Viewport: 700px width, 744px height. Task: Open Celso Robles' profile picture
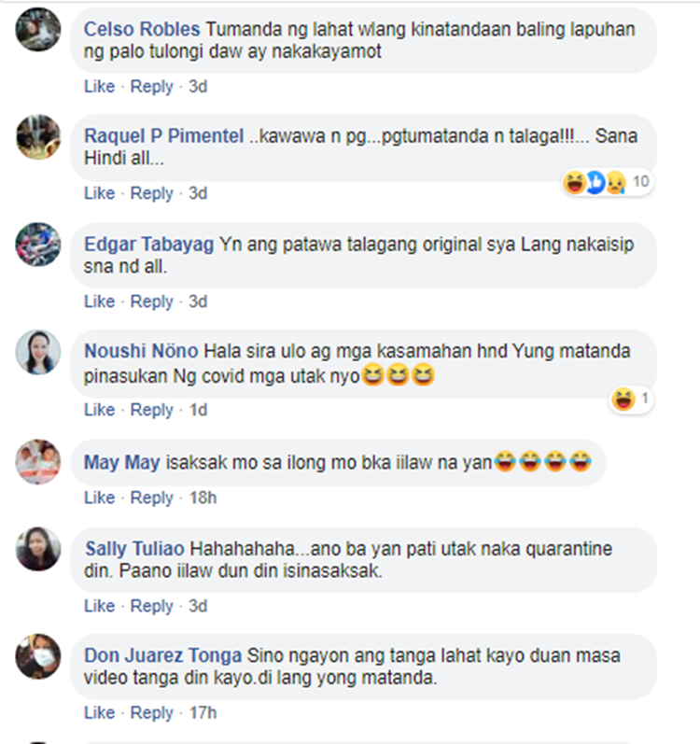pyautogui.click(x=38, y=29)
